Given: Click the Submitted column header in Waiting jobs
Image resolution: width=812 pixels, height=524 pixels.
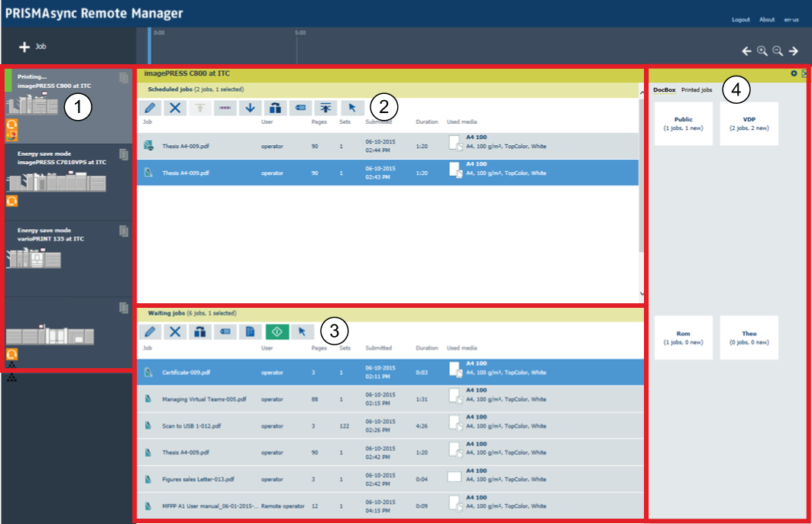Looking at the screenshot, I should coord(379,348).
